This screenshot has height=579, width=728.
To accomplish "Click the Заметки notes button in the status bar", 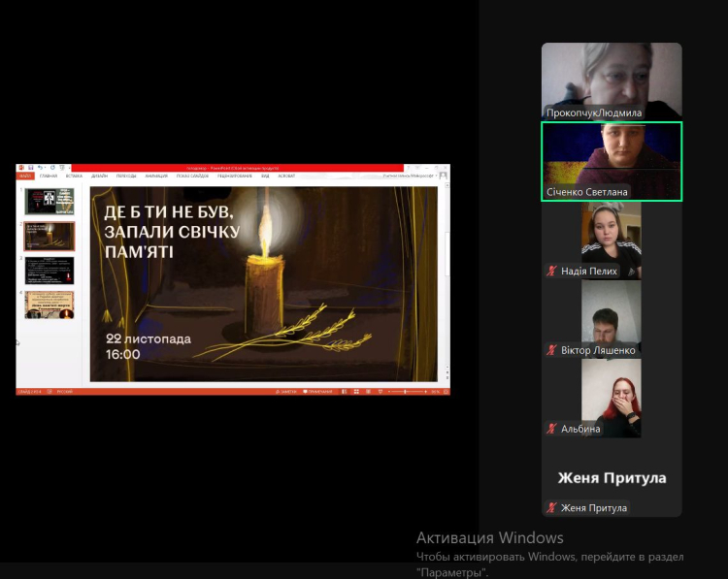I will click(286, 391).
